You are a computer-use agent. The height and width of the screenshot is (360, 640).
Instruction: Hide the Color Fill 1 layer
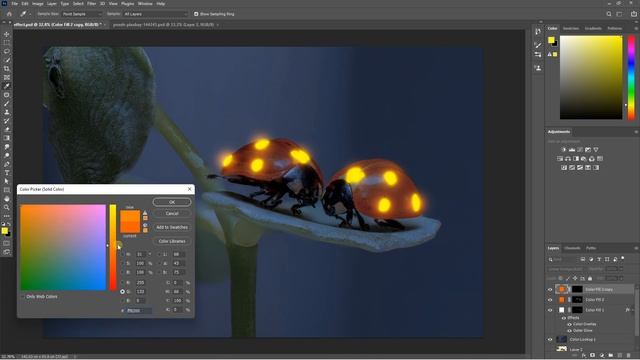pos(550,310)
